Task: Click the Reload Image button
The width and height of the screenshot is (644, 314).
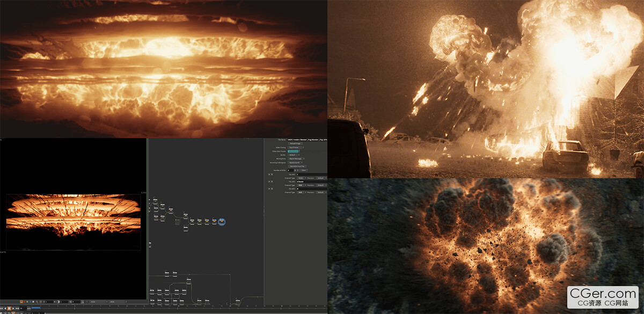Action: click(295, 144)
